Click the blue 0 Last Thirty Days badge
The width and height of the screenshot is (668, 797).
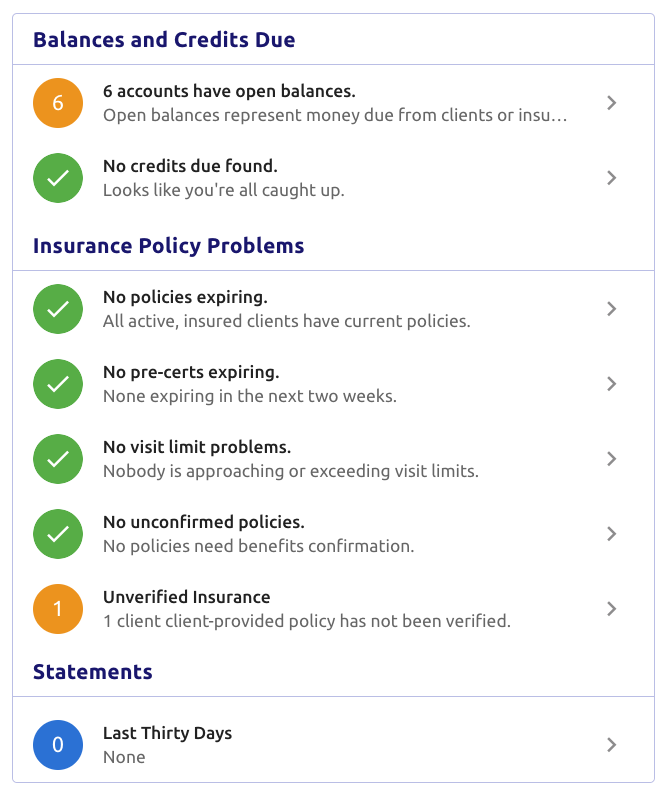point(58,745)
